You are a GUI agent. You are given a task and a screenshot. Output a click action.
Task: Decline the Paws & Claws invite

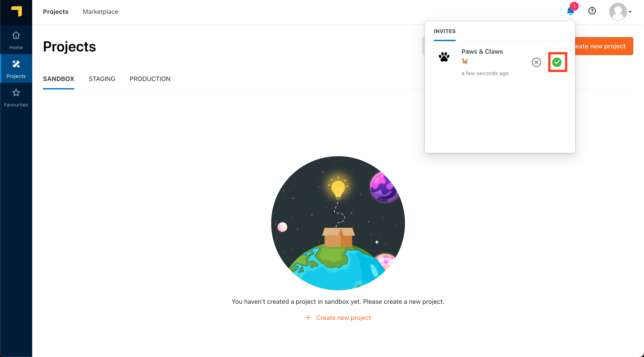536,62
